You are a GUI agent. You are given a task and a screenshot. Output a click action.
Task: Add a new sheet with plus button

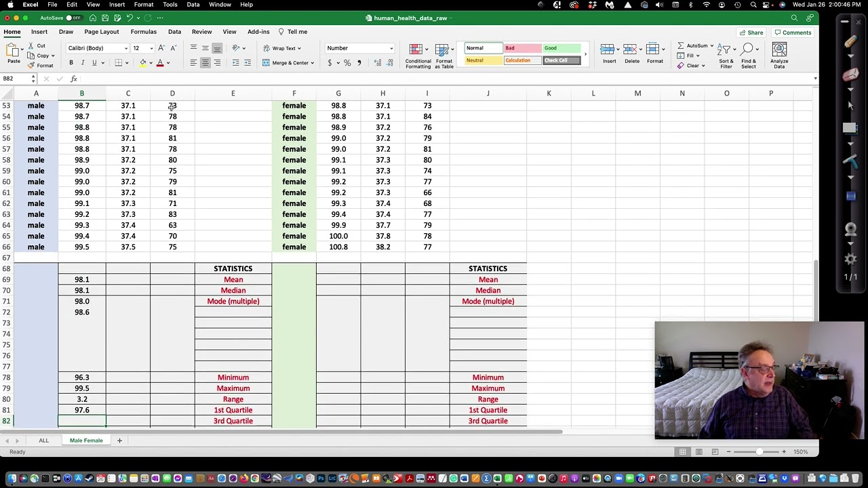click(119, 441)
